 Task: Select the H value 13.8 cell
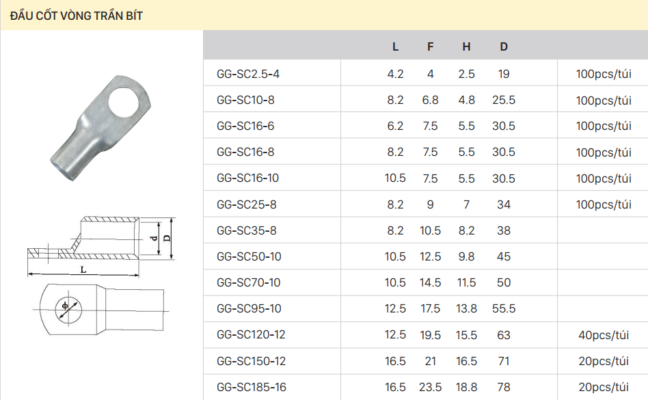coord(466,308)
